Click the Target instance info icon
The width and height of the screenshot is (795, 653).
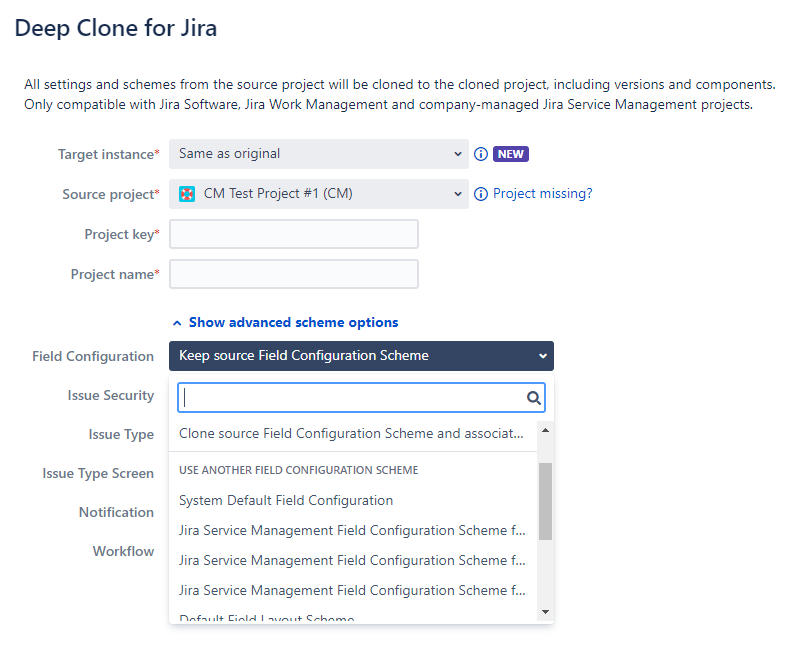click(x=481, y=154)
